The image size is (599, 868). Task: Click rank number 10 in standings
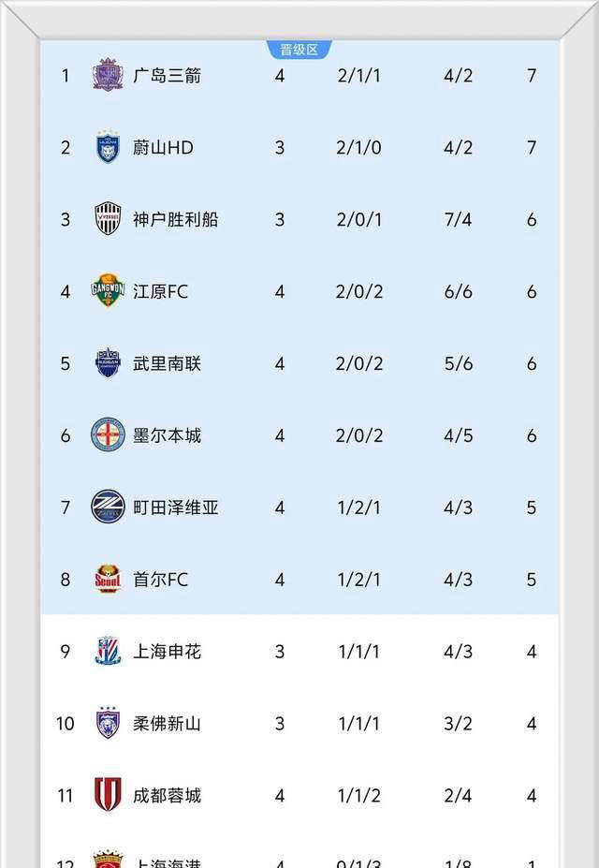point(66,724)
